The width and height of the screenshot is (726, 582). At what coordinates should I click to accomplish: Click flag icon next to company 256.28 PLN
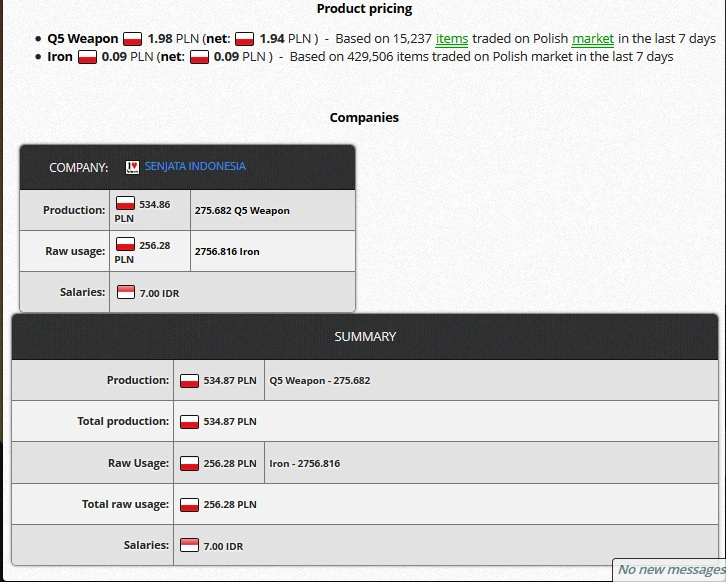[125, 244]
